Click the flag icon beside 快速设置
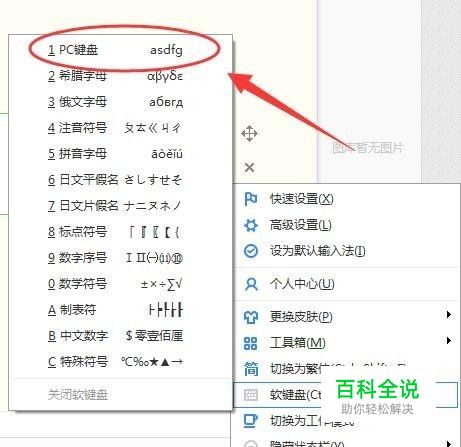Screen dimensions: 461x447 (x=251, y=199)
